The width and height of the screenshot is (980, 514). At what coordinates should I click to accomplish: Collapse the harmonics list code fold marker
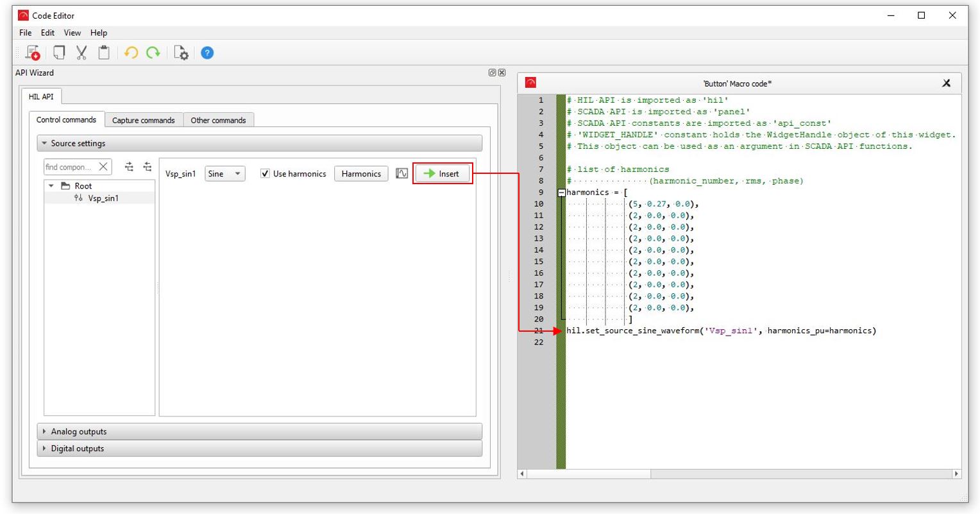click(x=562, y=193)
